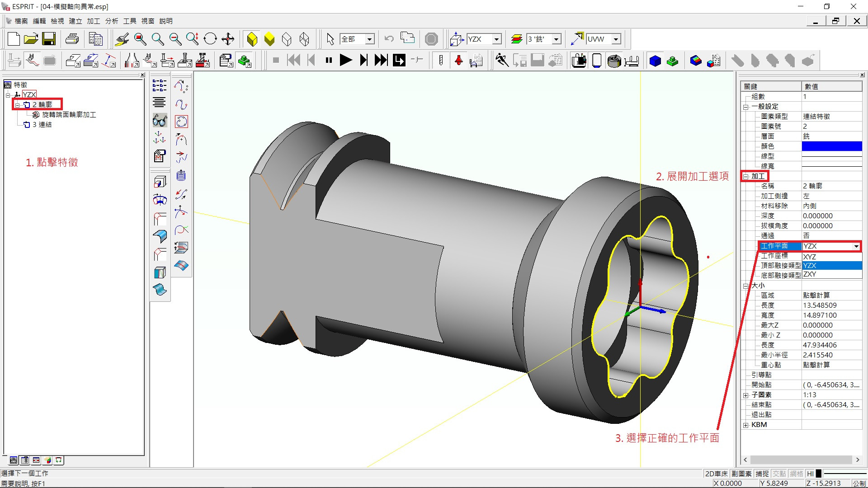Toggle the 副圖素 sub-element mode
This screenshot has height=488, width=868.
tap(741, 474)
